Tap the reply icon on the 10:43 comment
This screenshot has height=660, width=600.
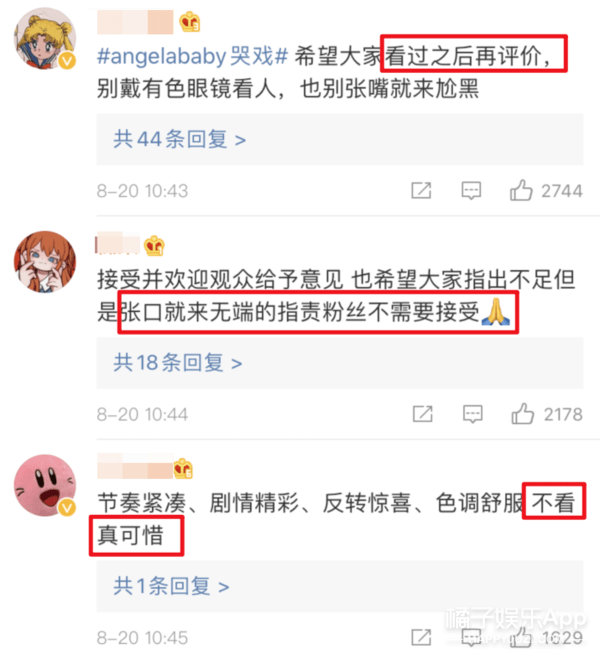471,191
